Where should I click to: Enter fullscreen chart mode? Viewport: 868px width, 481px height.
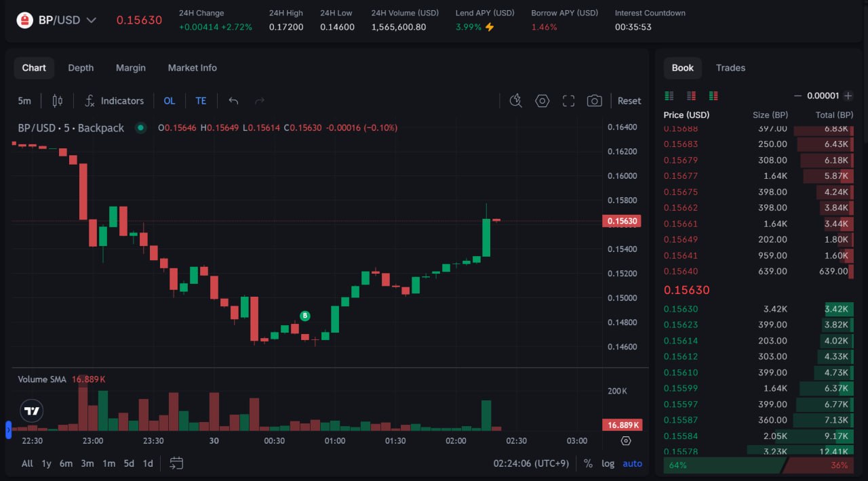pyautogui.click(x=568, y=101)
